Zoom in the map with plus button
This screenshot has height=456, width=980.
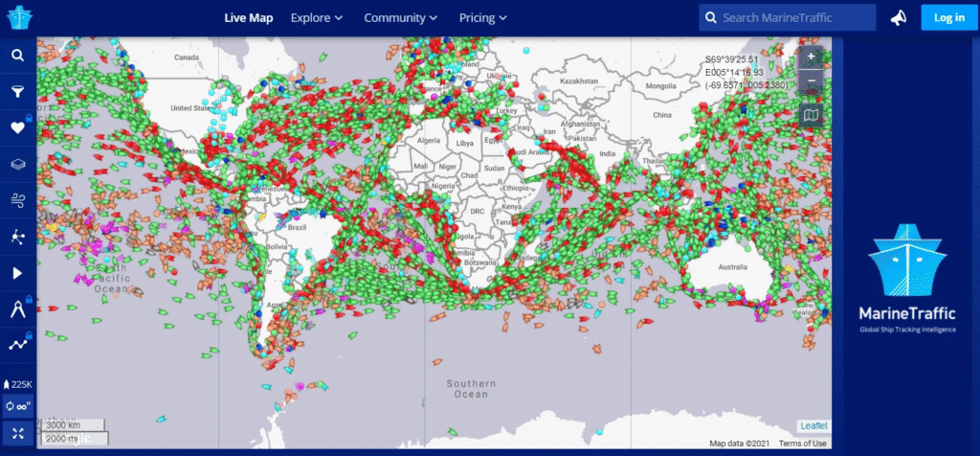pyautogui.click(x=811, y=57)
